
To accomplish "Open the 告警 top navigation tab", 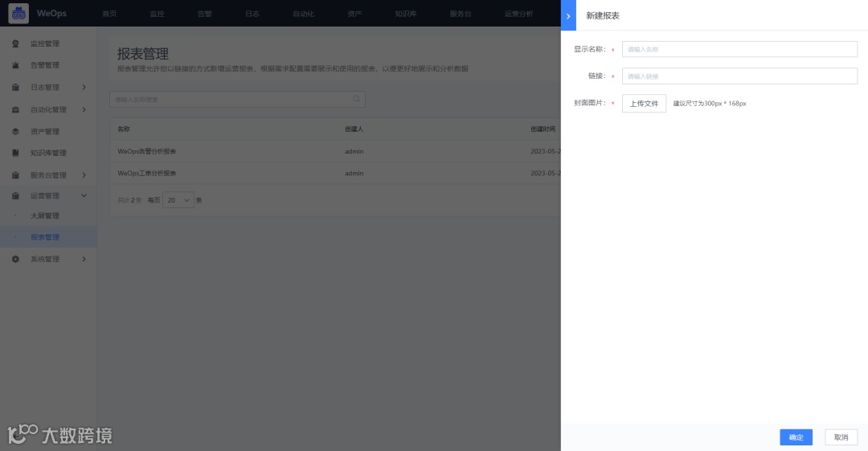I will tap(205, 14).
